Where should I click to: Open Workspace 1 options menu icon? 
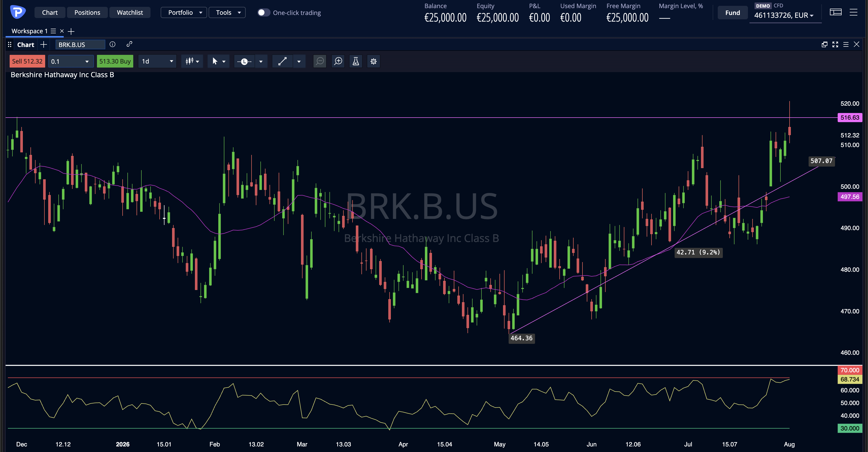coord(53,31)
